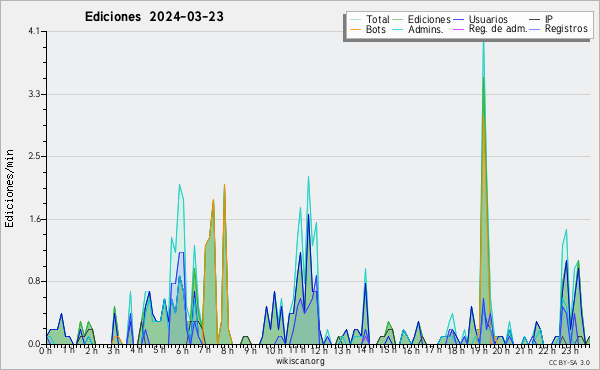Click the 'Bots' legend label

point(375,29)
